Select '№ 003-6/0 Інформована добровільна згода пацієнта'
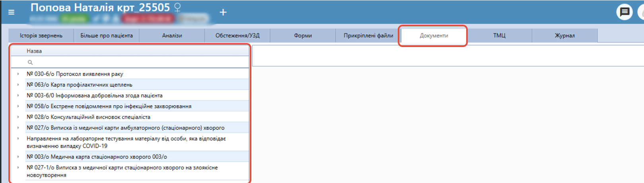This screenshot has width=644, height=183. pos(95,95)
